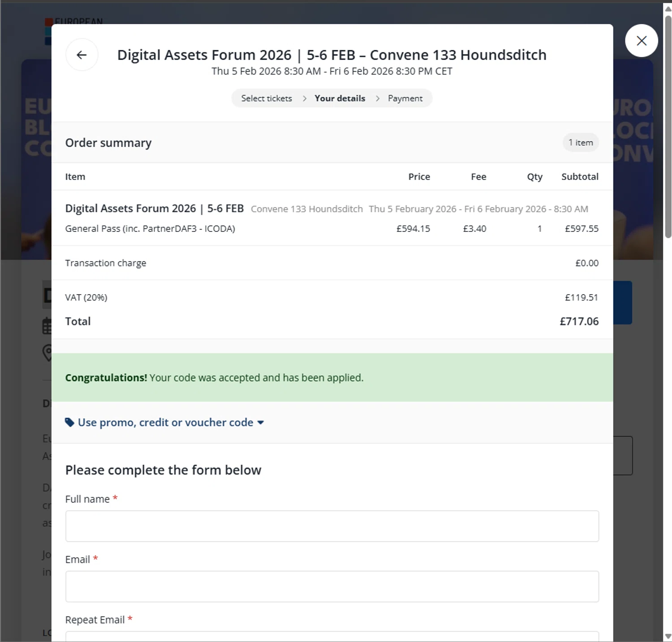
Task: Click the ticket fee £3.40
Action: (474, 228)
